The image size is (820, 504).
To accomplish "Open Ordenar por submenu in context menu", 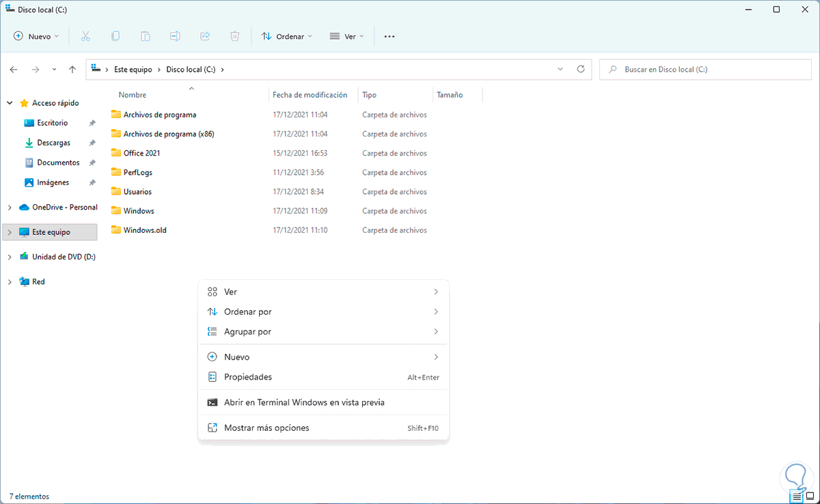I will 323,311.
